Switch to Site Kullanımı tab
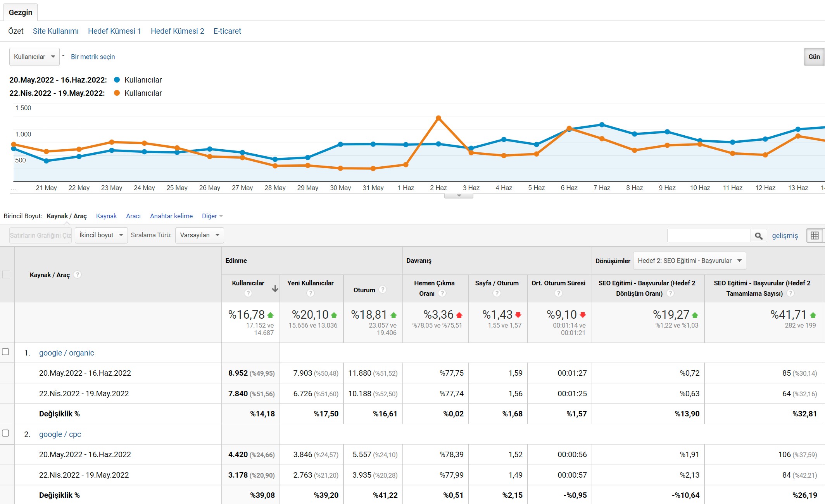 coord(55,31)
